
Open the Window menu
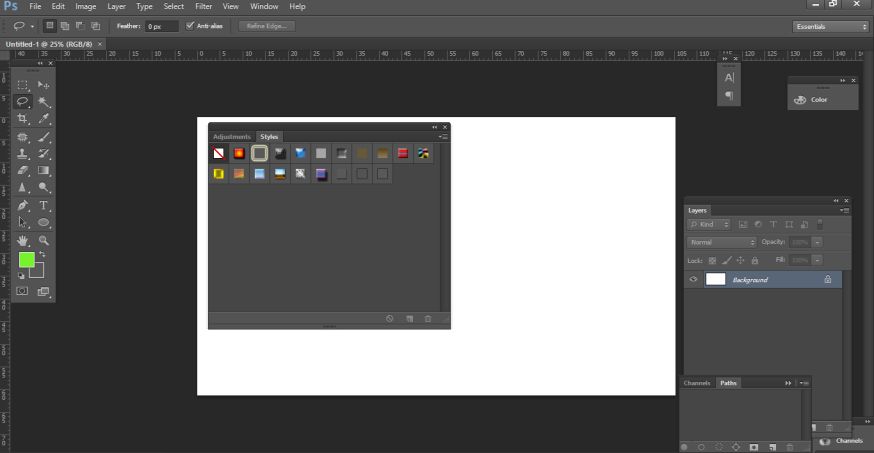pyautogui.click(x=264, y=7)
